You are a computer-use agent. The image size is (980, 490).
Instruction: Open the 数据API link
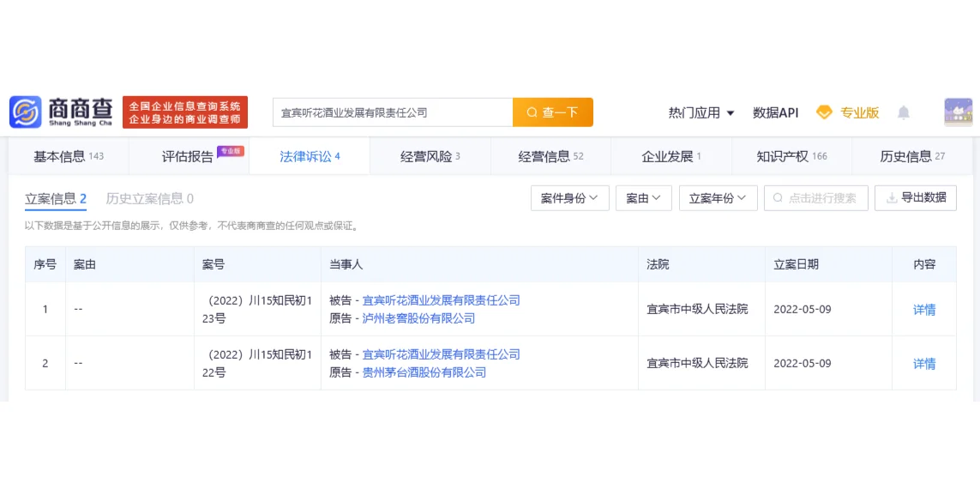[x=776, y=112]
